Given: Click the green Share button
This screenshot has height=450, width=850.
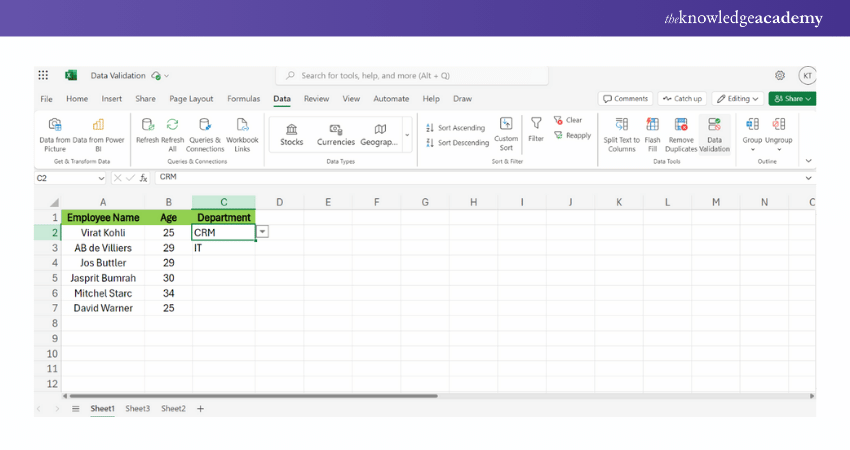Looking at the screenshot, I should pos(792,99).
